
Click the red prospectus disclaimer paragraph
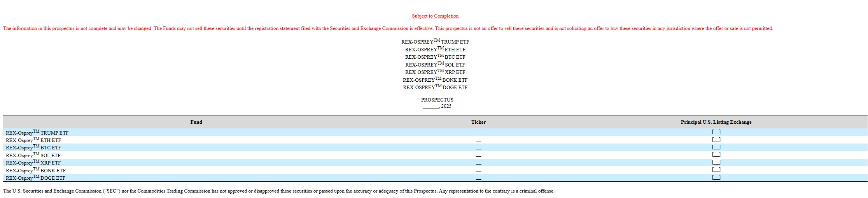pos(388,28)
